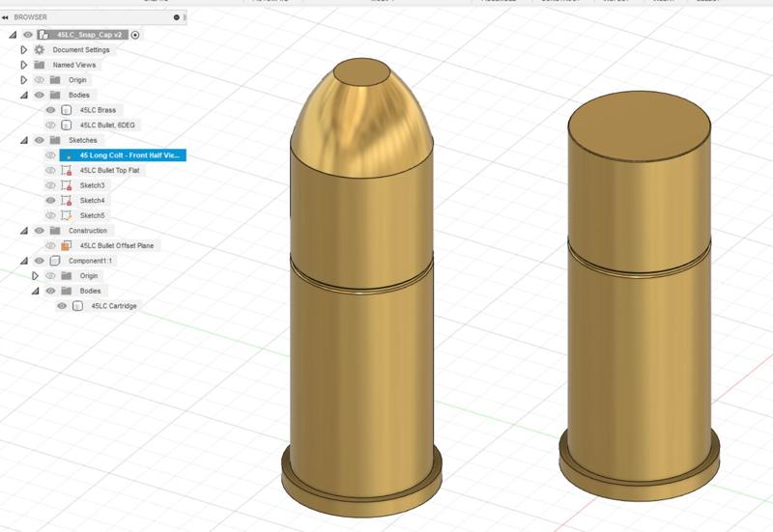
Task: Select '45 Long Colt - Front Half Vie...' sketch name
Action: [x=129, y=155]
